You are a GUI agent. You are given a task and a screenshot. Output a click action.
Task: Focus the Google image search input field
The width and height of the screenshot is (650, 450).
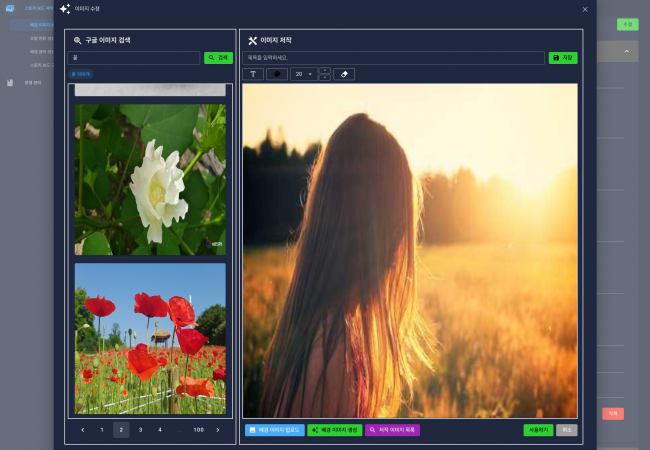[134, 58]
